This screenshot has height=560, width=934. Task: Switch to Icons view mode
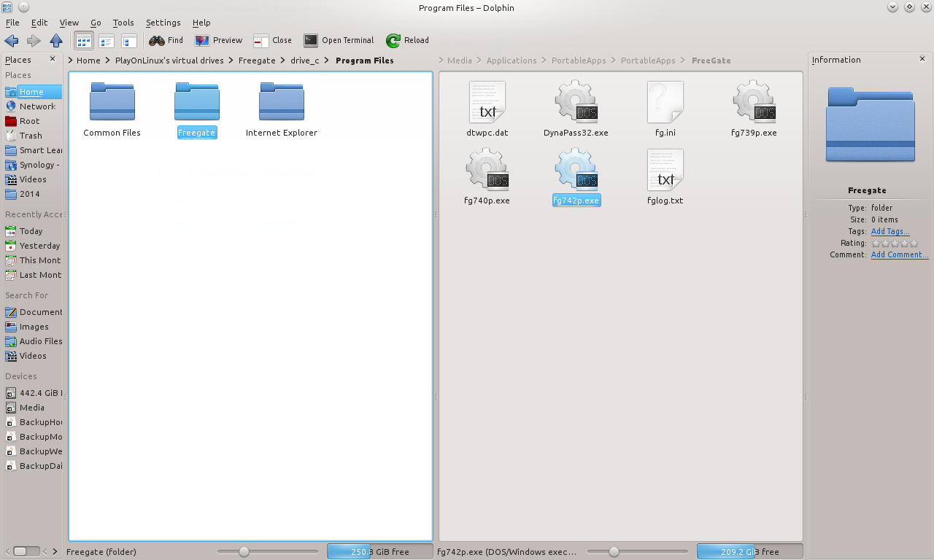(x=84, y=41)
